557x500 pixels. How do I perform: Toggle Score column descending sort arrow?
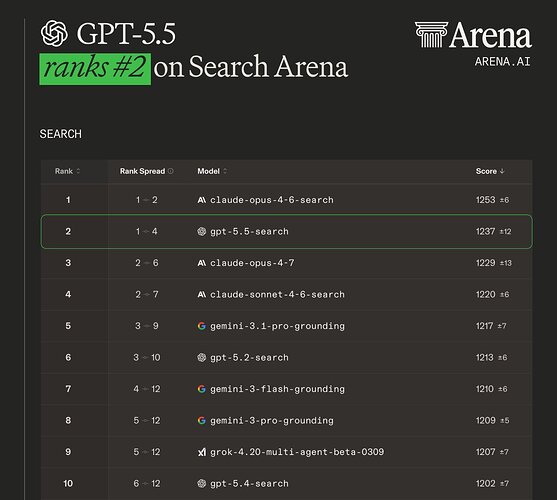click(502, 171)
